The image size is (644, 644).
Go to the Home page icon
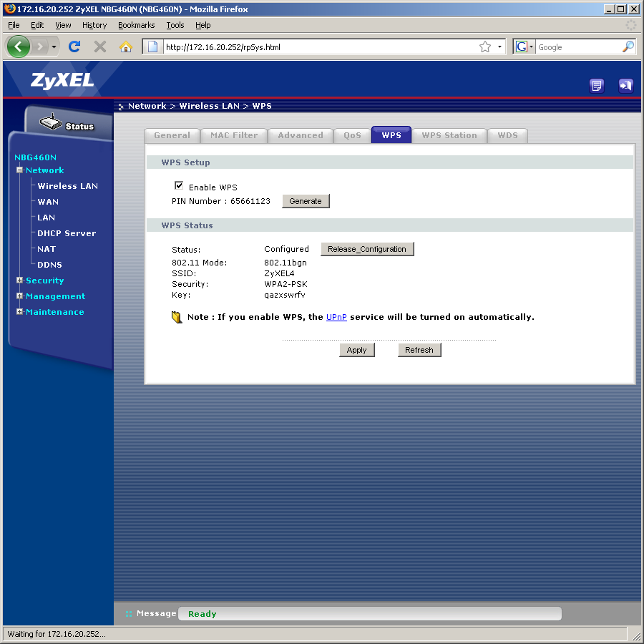[x=126, y=47]
